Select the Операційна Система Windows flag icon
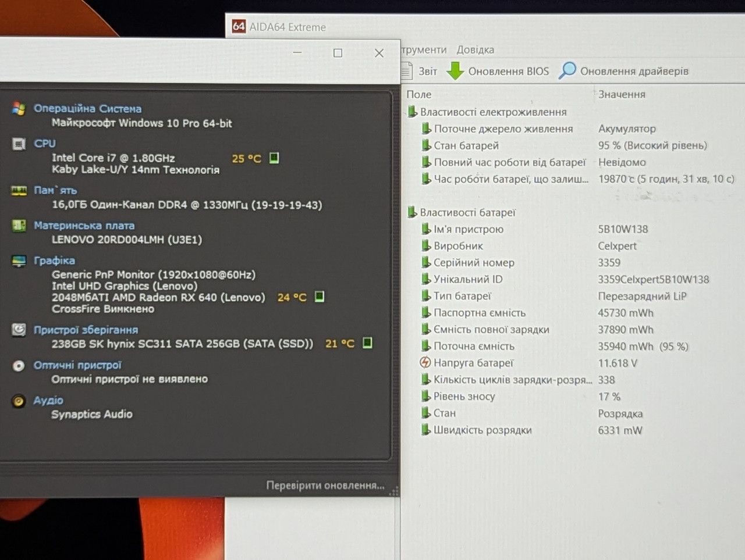This screenshot has height=560, width=745. [x=19, y=109]
